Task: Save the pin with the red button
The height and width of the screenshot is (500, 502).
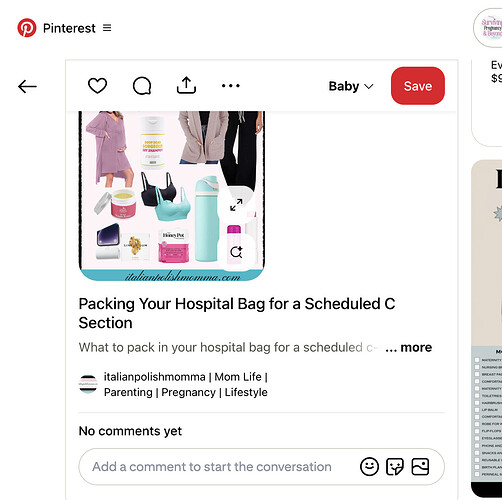Action: (x=418, y=86)
